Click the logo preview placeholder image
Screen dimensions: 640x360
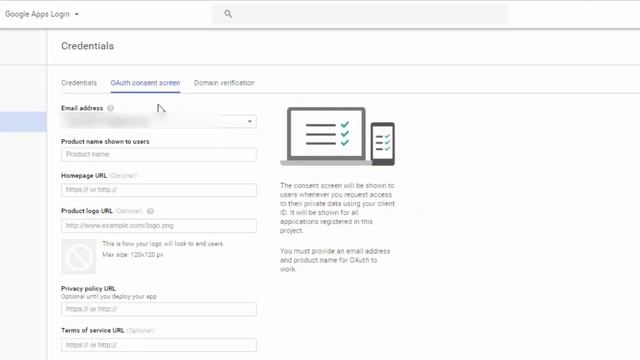(79, 257)
